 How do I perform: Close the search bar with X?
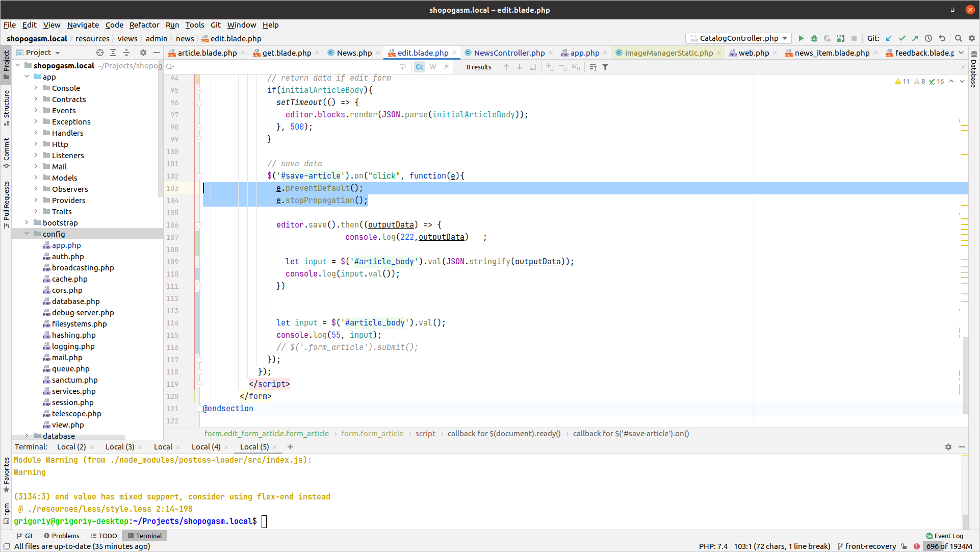click(963, 67)
